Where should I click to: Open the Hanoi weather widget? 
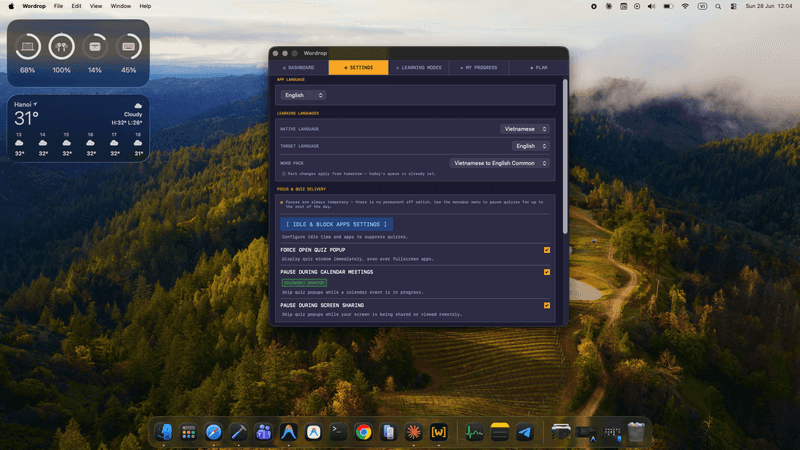pyautogui.click(x=78, y=129)
